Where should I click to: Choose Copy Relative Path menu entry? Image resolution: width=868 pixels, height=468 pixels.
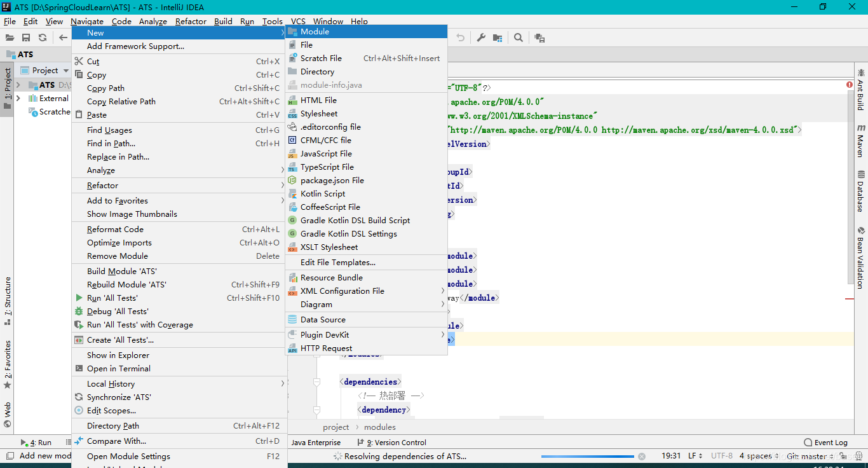pyautogui.click(x=179, y=101)
